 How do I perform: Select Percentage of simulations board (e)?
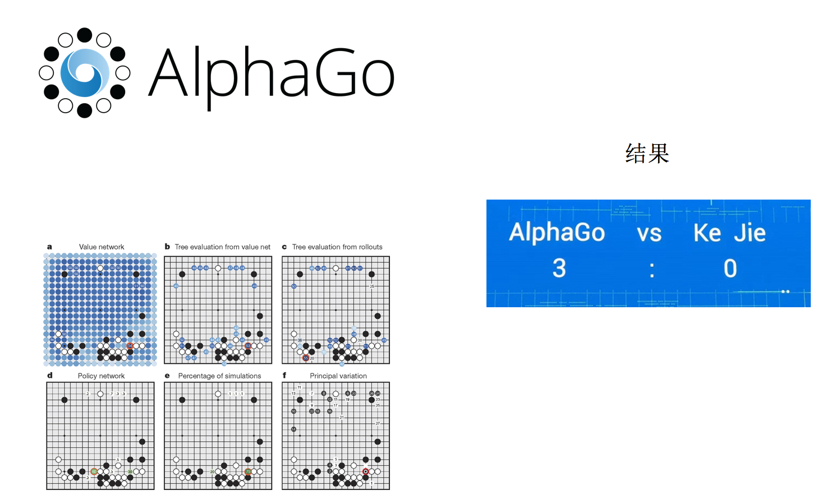(x=218, y=436)
